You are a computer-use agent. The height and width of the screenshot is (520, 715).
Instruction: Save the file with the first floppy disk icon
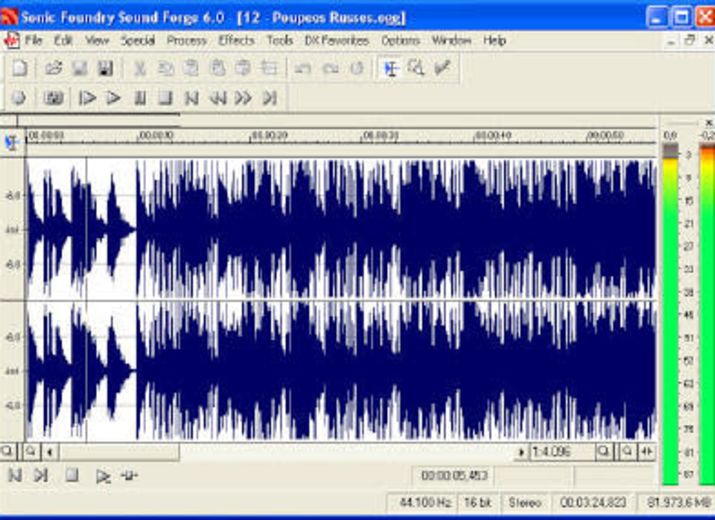[x=80, y=68]
